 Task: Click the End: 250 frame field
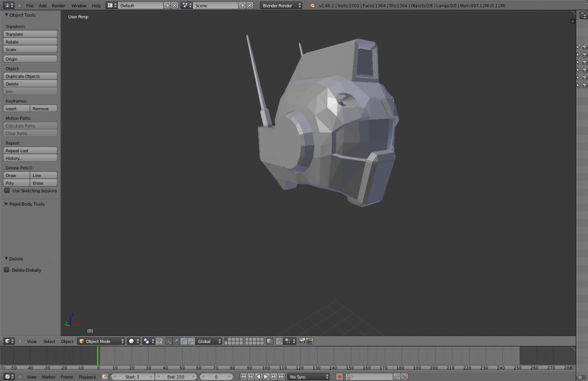(176, 376)
